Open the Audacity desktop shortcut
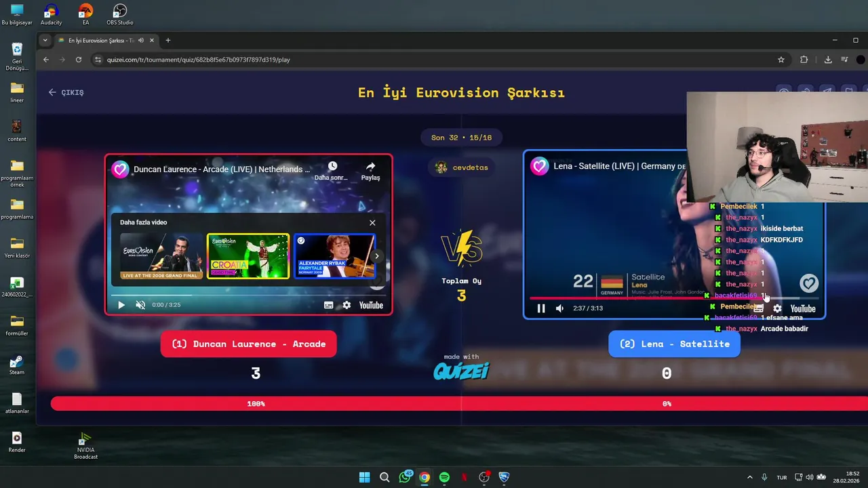Screen dimensions: 868x488 pyautogui.click(x=51, y=14)
